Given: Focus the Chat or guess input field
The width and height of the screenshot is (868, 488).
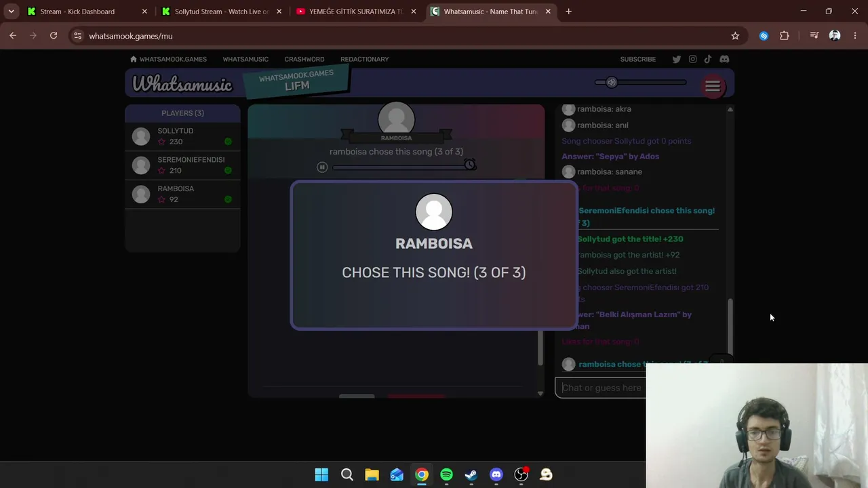Looking at the screenshot, I should (x=601, y=388).
